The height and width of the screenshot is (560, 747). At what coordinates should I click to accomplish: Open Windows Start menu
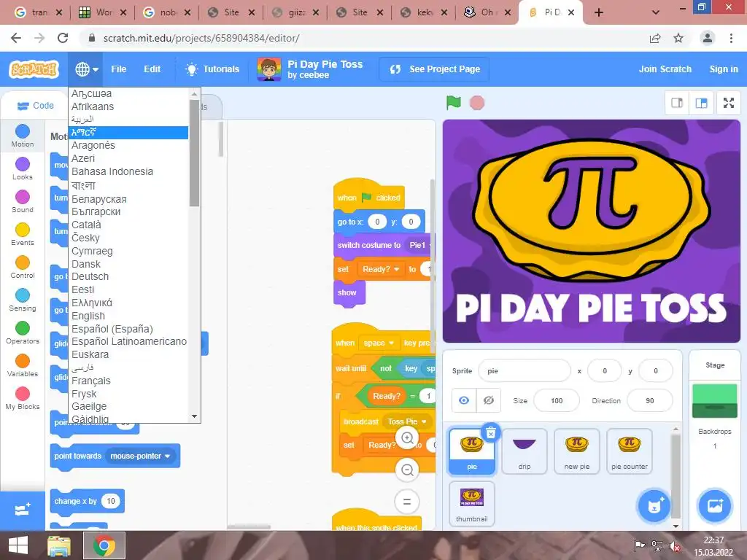(x=18, y=545)
